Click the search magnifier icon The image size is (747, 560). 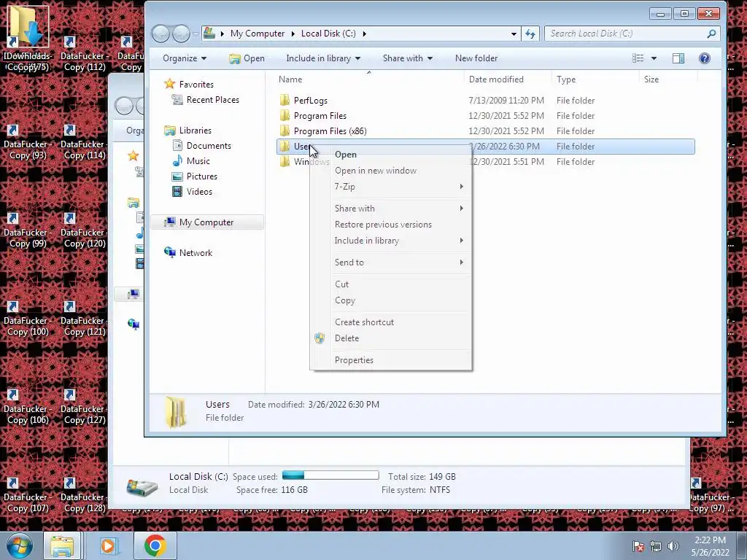[x=711, y=34]
